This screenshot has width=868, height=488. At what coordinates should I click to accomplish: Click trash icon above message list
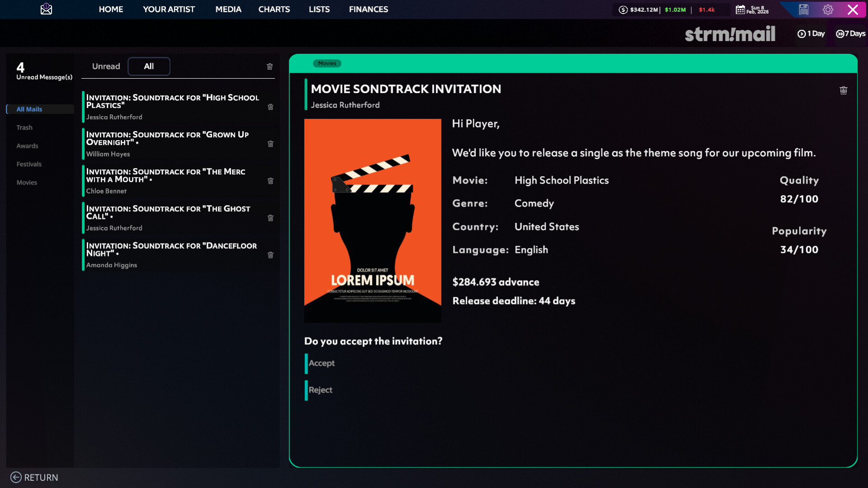269,66
